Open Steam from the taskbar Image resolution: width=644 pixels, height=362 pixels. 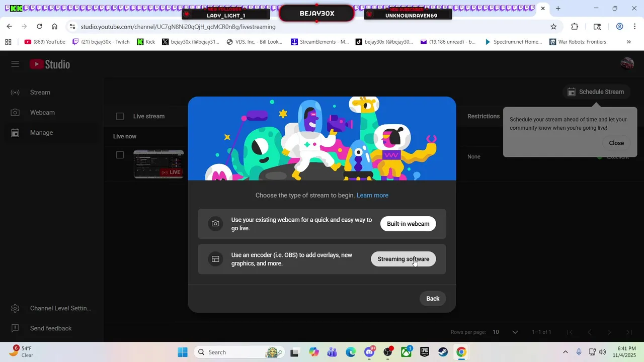click(443, 352)
